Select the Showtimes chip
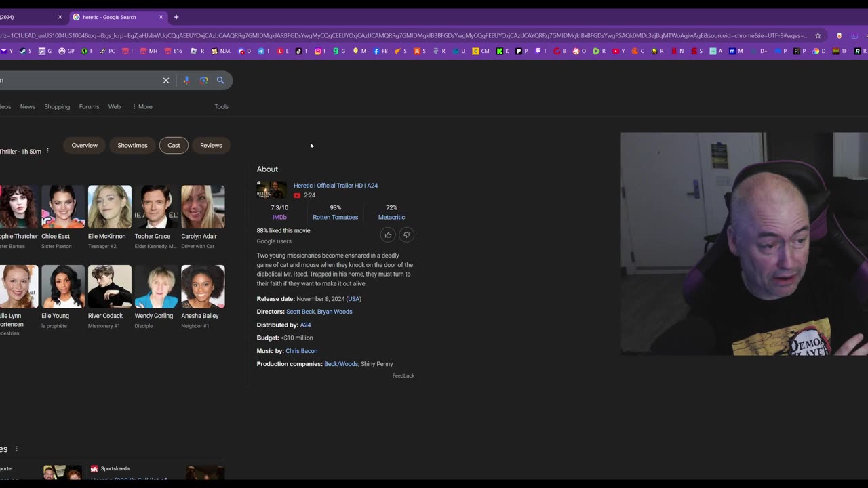The image size is (868, 488). (x=132, y=145)
